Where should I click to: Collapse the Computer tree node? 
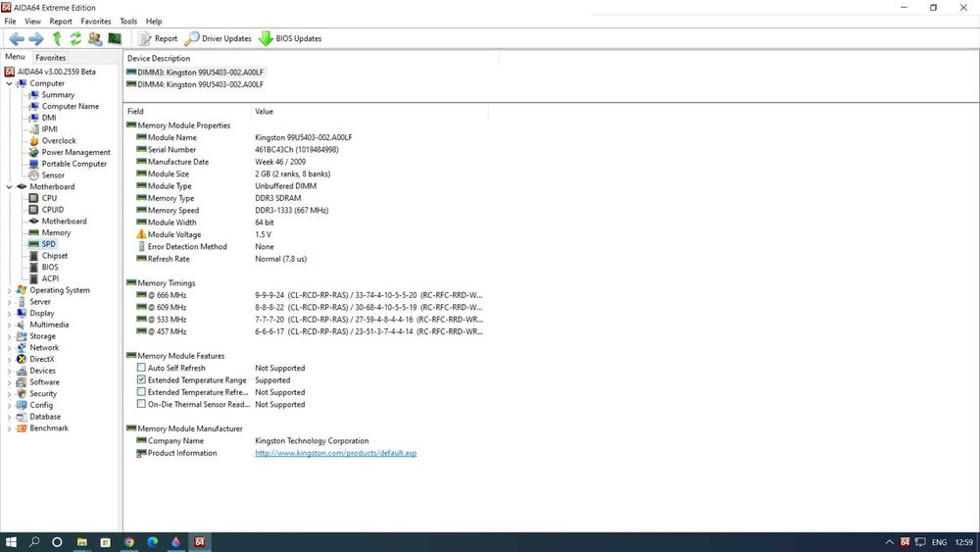click(10, 83)
